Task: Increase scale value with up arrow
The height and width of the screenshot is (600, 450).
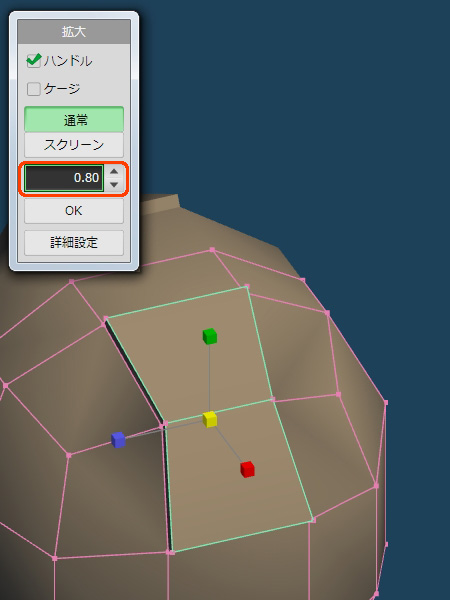Action: point(114,171)
